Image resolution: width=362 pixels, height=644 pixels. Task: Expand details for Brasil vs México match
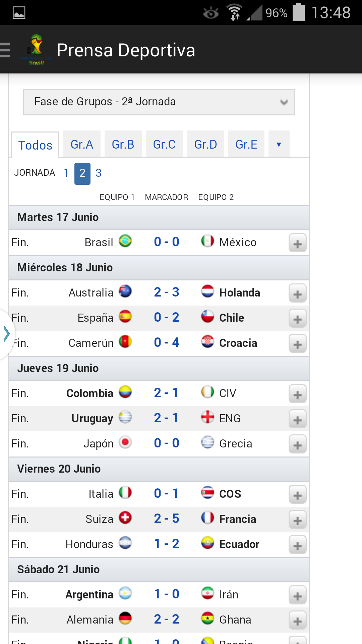pos(298,243)
